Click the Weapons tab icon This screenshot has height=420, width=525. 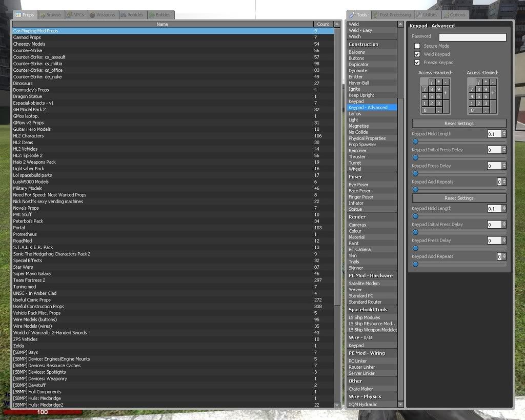point(93,15)
